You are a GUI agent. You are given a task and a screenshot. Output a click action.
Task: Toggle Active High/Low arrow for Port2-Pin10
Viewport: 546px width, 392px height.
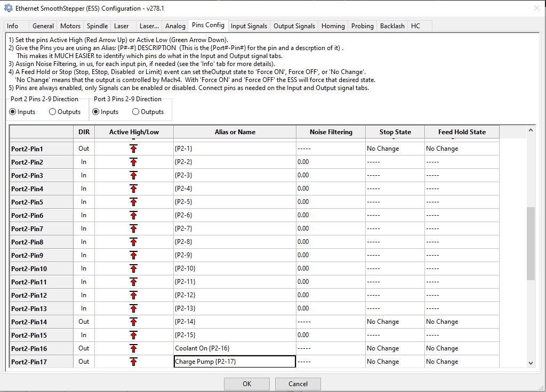tap(133, 268)
